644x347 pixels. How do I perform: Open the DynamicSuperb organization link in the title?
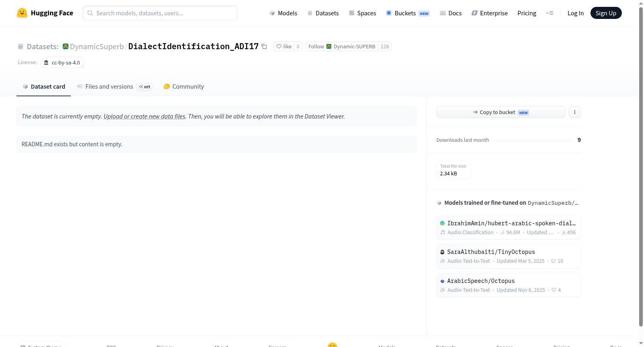click(97, 46)
